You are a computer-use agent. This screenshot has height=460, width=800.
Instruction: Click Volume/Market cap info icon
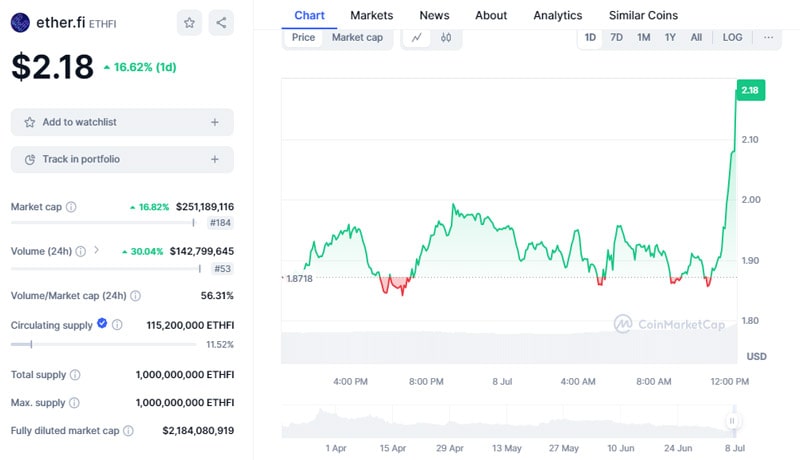tap(135, 296)
